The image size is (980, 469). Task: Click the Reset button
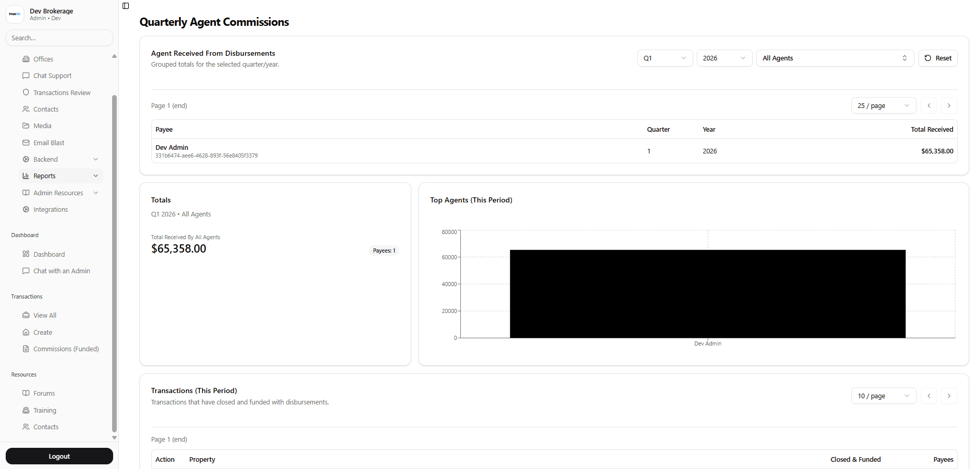(x=938, y=58)
